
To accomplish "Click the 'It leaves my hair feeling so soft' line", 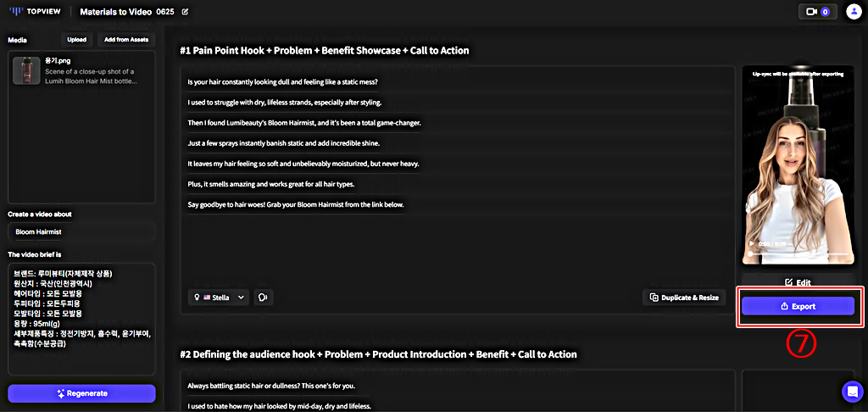I will pos(303,164).
